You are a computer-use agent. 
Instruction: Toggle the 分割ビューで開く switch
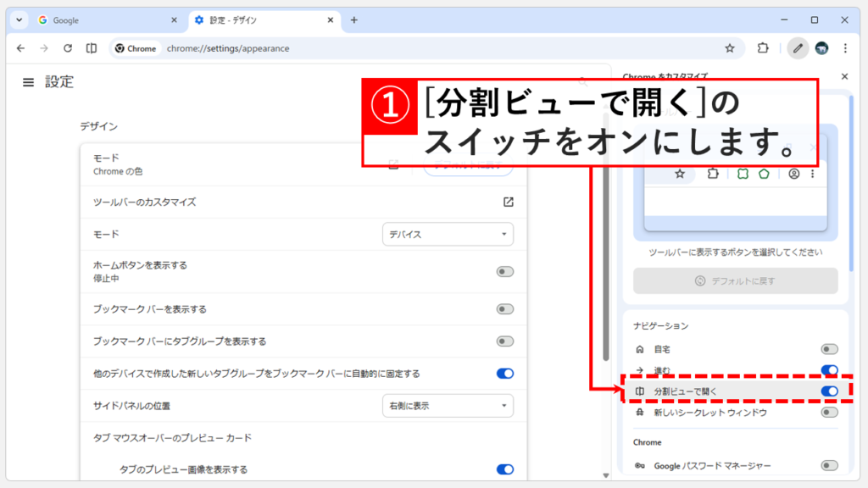(828, 390)
